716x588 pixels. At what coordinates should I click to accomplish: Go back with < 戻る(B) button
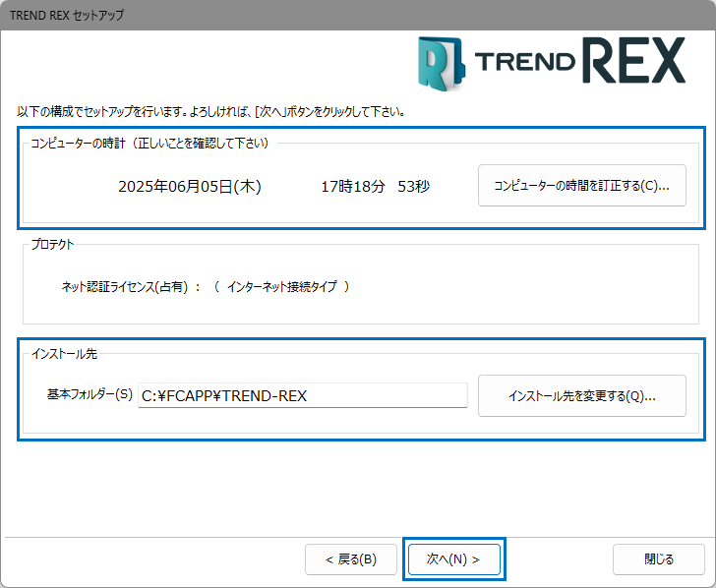pyautogui.click(x=351, y=559)
